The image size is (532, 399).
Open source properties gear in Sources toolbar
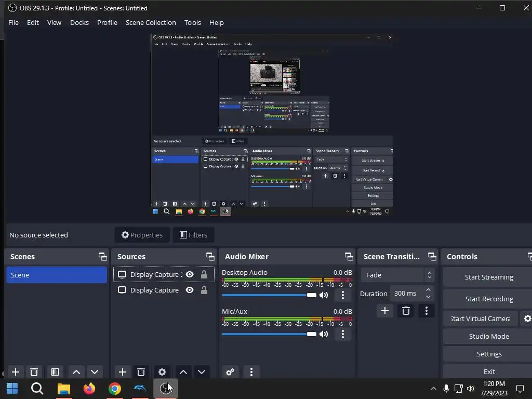click(162, 372)
